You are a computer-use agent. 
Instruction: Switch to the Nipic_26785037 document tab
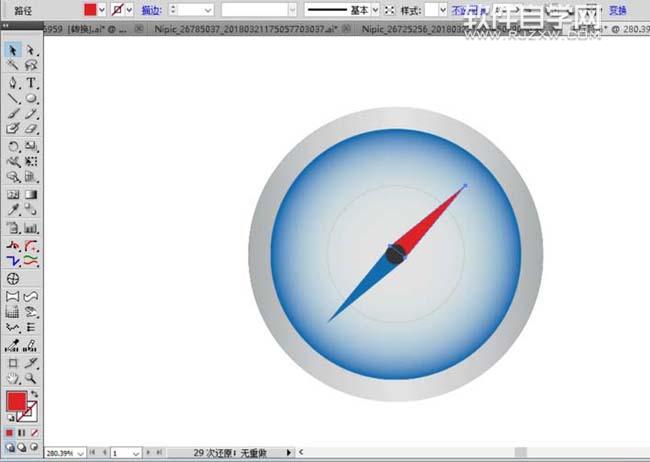point(246,29)
